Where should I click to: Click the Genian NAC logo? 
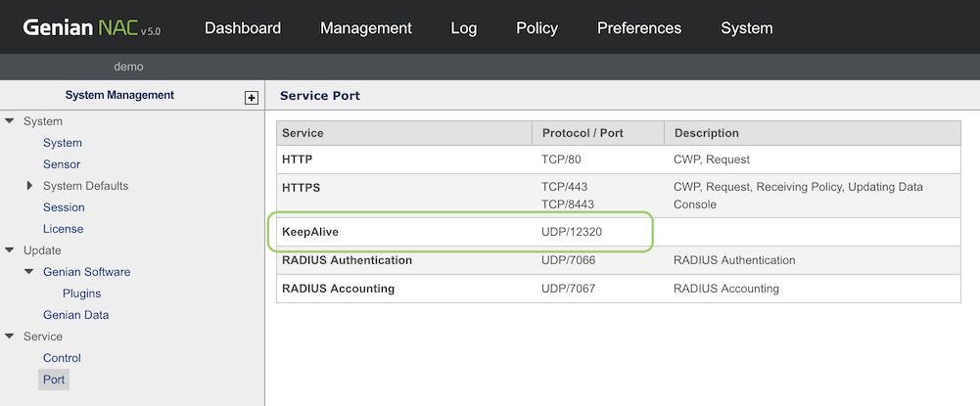(91, 28)
